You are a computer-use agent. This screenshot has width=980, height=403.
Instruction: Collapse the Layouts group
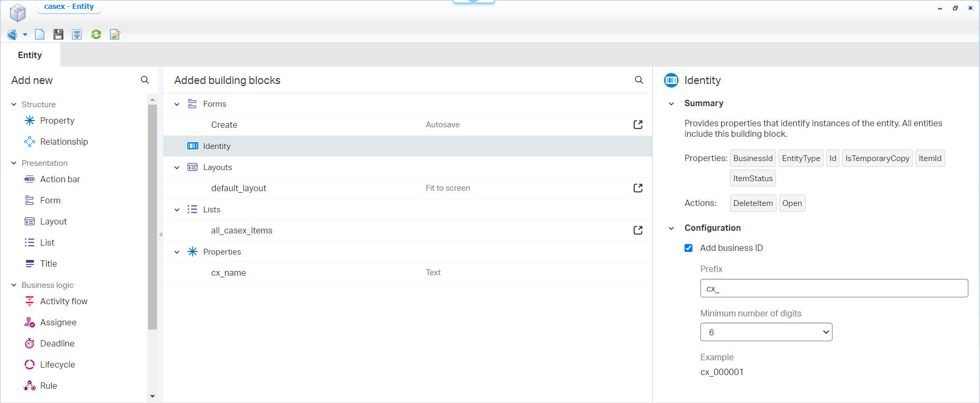177,167
